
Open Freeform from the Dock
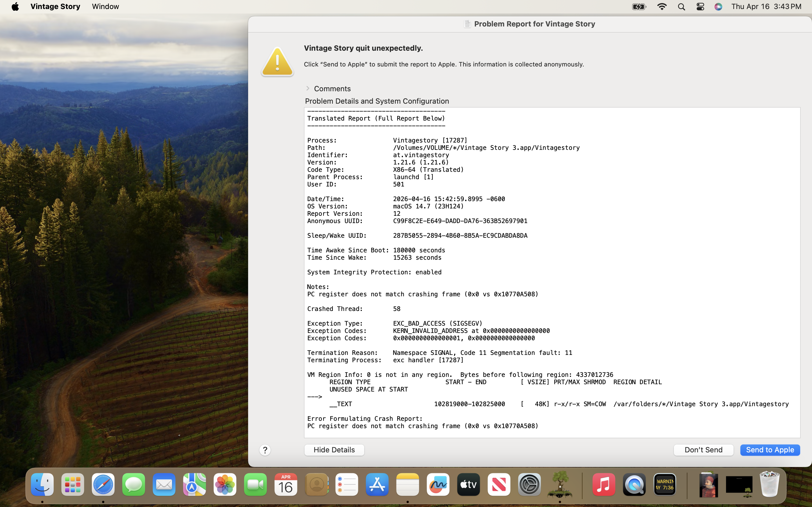[438, 484]
